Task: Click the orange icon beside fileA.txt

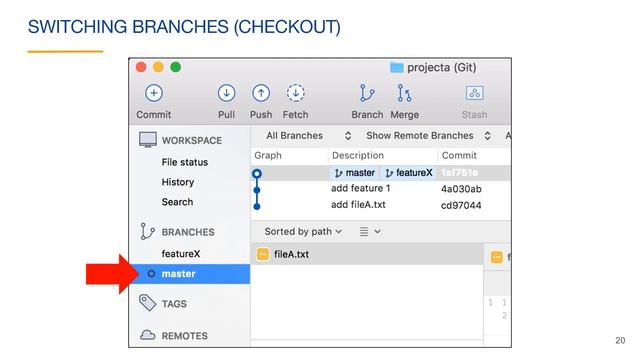Action: point(263,254)
